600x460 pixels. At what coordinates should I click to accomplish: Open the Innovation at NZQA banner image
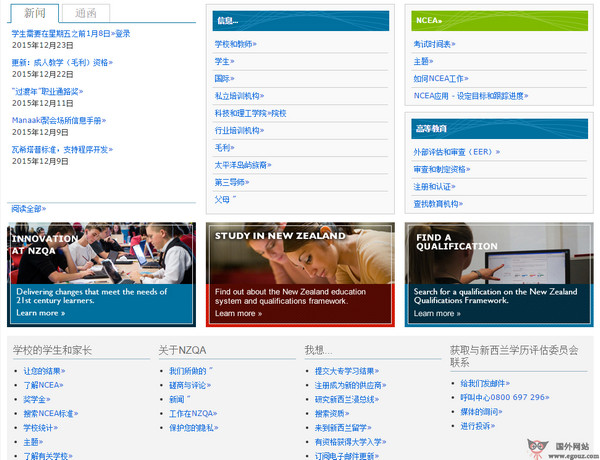pyautogui.click(x=101, y=253)
